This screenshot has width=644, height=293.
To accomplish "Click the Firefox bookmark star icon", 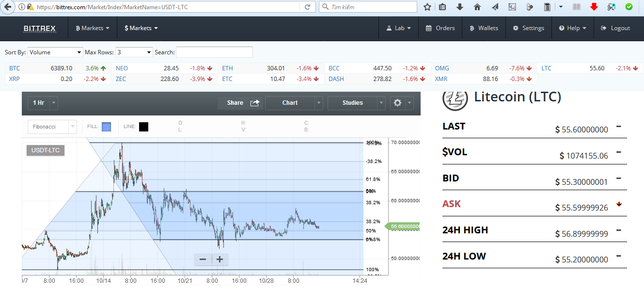I will (x=427, y=7).
